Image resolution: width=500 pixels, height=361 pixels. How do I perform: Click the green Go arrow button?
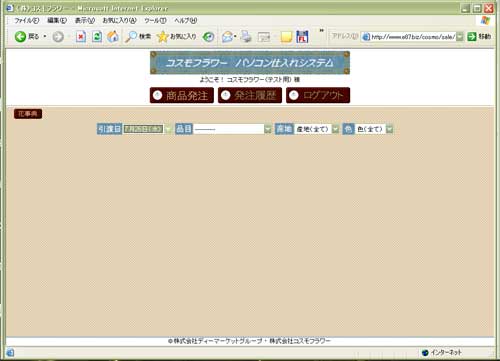pos(471,37)
